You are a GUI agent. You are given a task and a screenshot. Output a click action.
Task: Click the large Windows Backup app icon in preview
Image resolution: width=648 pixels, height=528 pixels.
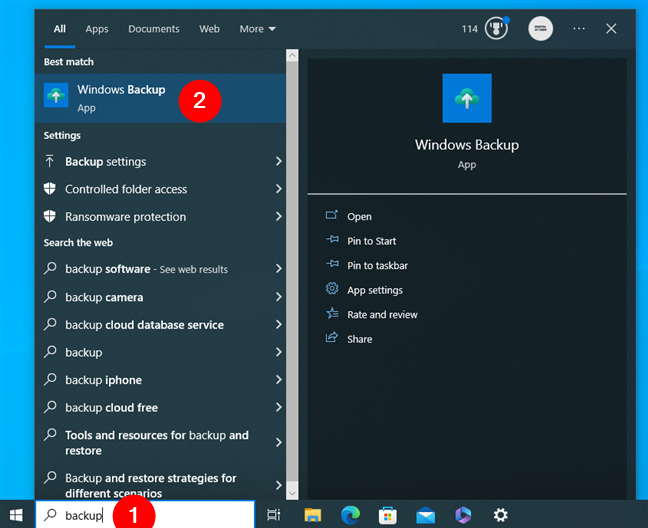pyautogui.click(x=467, y=98)
